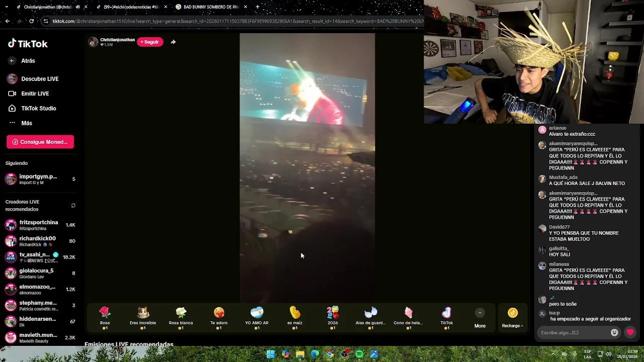
Task: Send the es maíz gift
Action: (x=295, y=318)
